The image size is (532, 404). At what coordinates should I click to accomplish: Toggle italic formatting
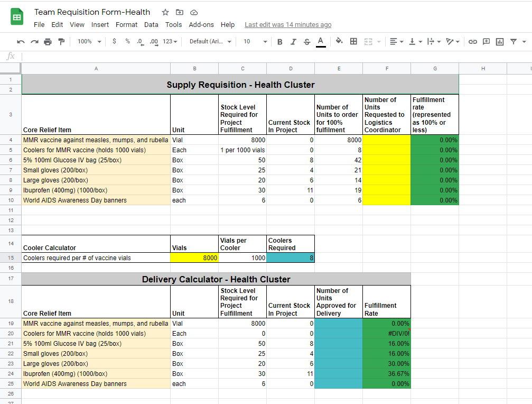click(x=294, y=41)
